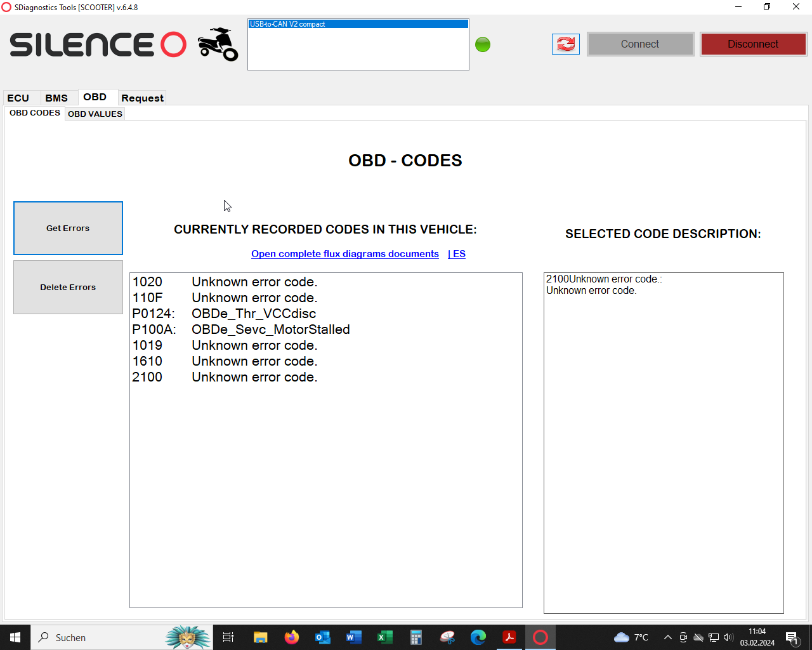Select error code P100A MotorStalled

pyautogui.click(x=241, y=329)
